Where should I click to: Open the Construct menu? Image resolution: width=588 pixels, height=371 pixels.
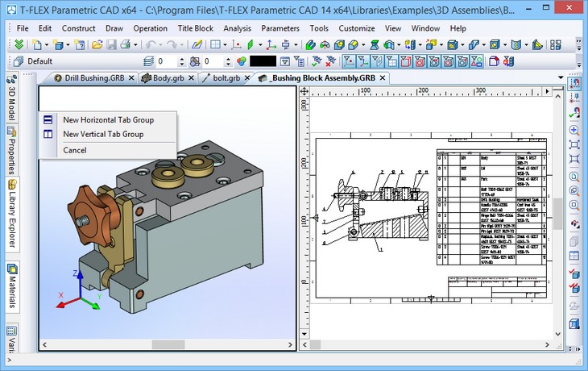[78, 28]
